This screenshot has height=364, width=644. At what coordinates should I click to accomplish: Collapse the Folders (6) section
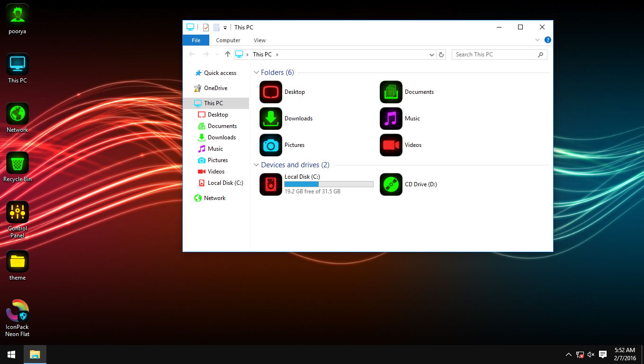[256, 72]
